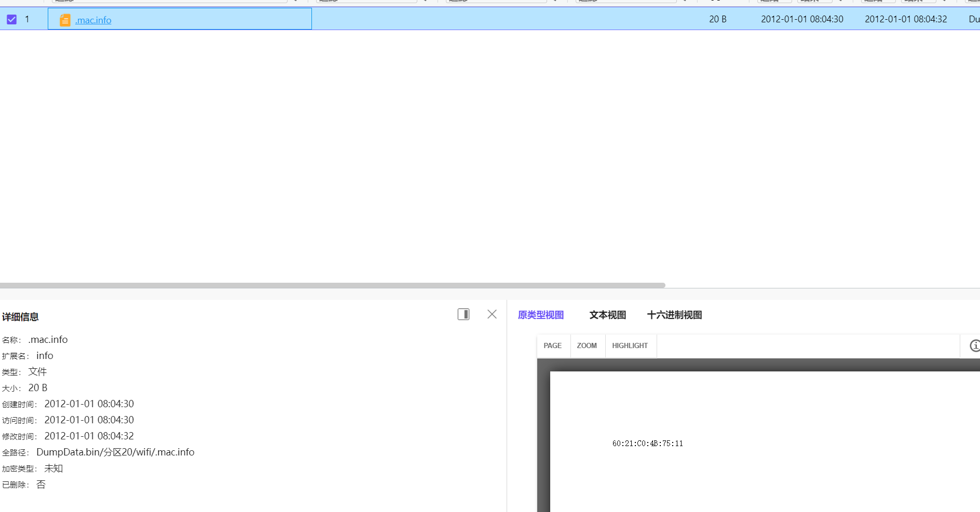
Task: Click the 已删除 value 否
Action: (x=41, y=485)
